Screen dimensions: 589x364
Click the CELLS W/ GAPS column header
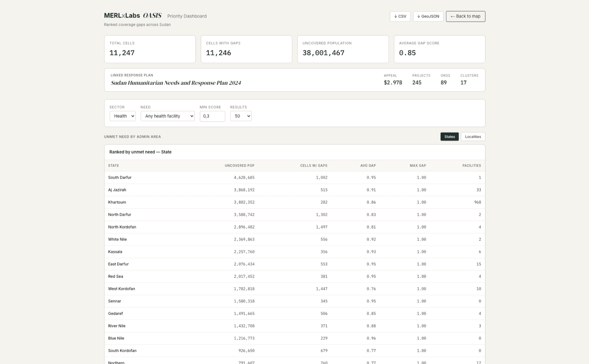click(x=314, y=165)
